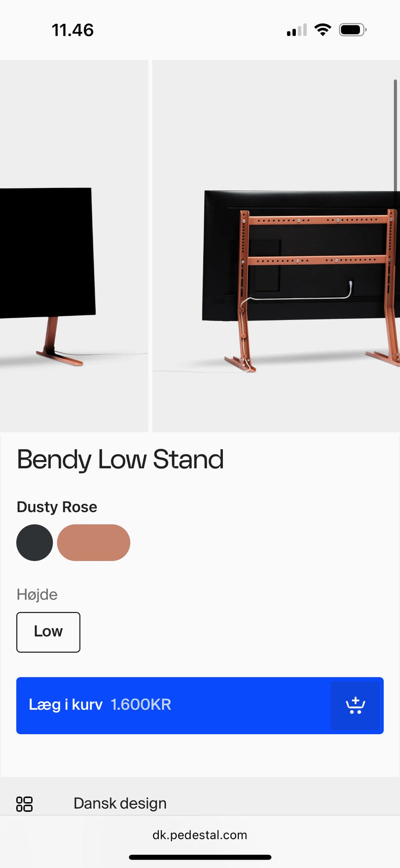Tap the Dusty Rose color name label
The height and width of the screenshot is (868, 400).
(x=57, y=507)
